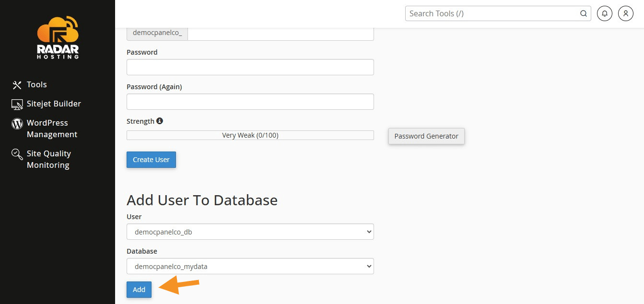
Task: Open the Password Generator
Action: pos(426,136)
